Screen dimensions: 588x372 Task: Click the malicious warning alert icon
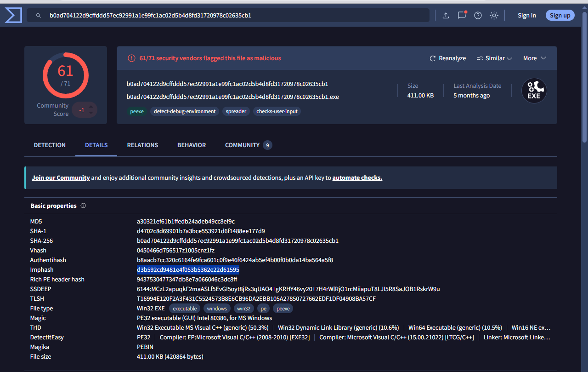(131, 58)
